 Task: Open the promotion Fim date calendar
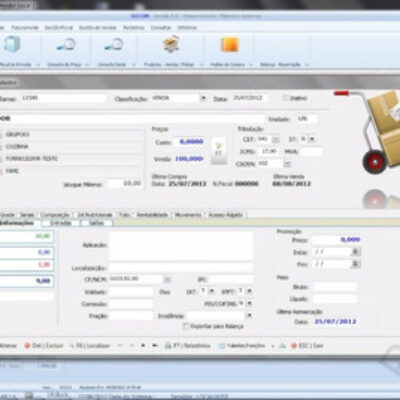[x=356, y=264]
